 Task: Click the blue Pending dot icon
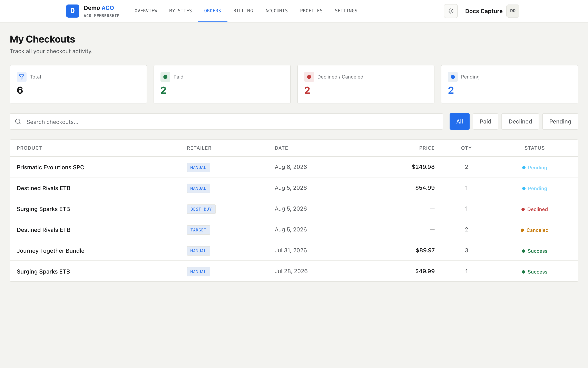[x=453, y=77]
